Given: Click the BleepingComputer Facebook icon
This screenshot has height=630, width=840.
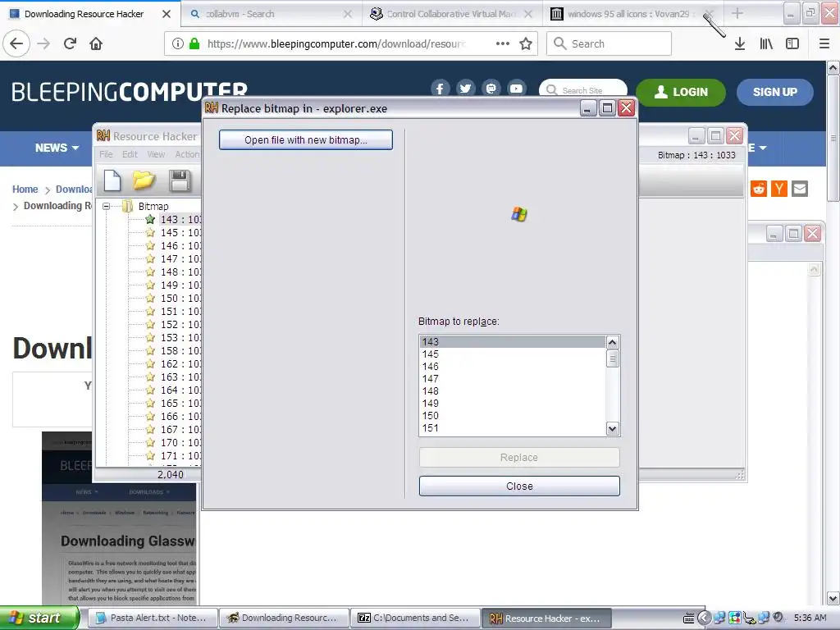Looking at the screenshot, I should click(x=440, y=89).
